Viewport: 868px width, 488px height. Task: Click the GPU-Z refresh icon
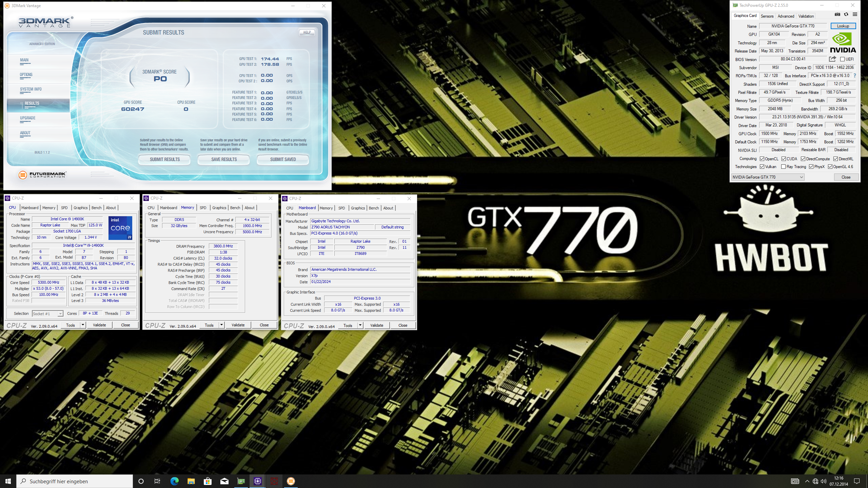[x=846, y=14]
